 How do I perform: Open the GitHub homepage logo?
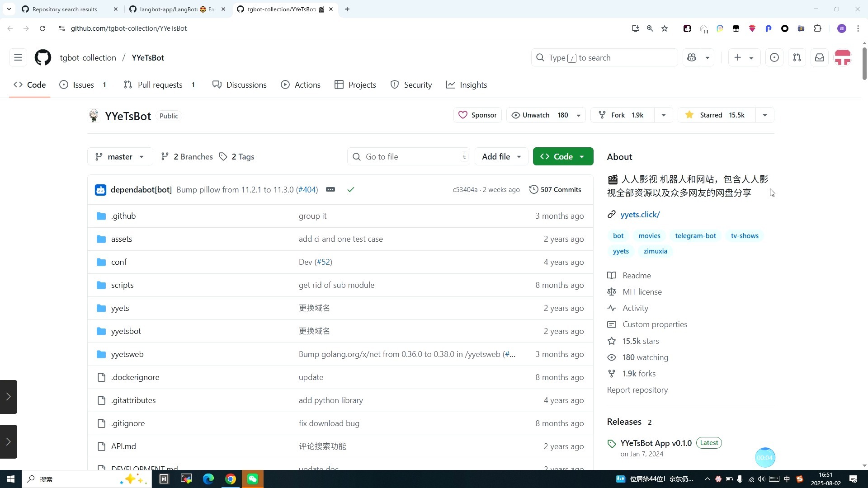coord(43,58)
